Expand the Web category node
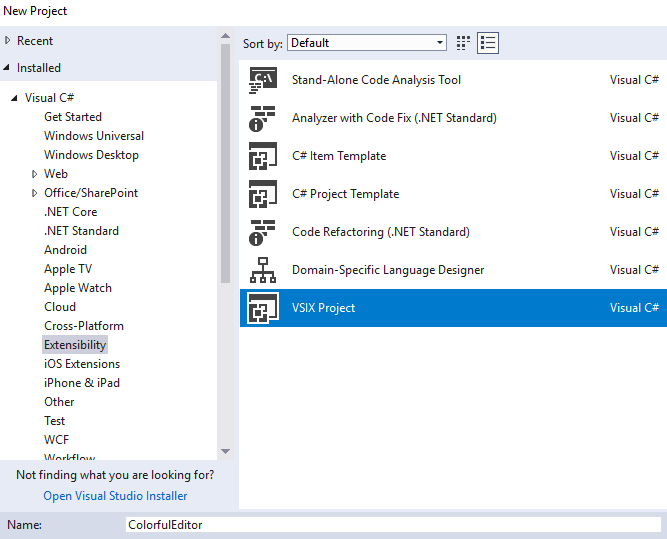Screen dimensions: 667x539 click(x=34, y=174)
